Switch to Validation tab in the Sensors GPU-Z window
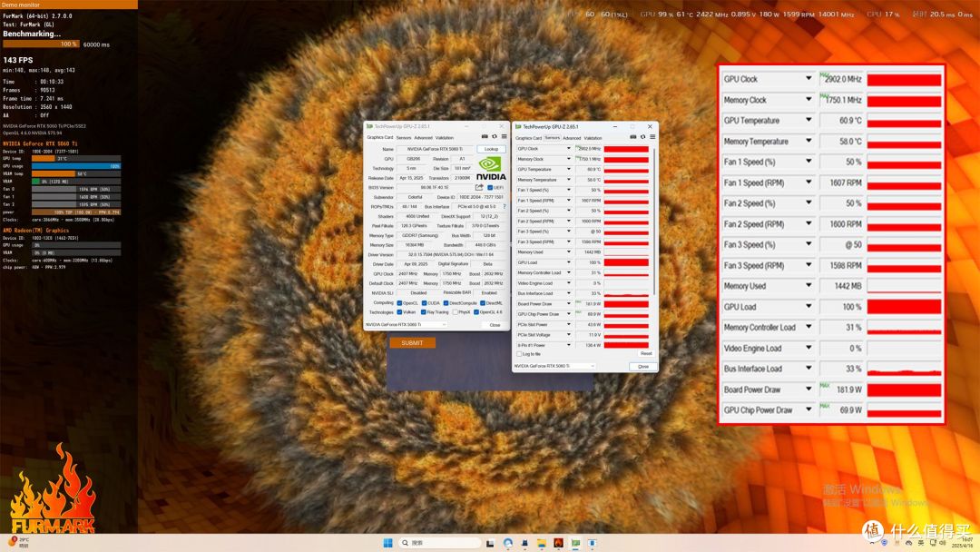 tap(593, 138)
